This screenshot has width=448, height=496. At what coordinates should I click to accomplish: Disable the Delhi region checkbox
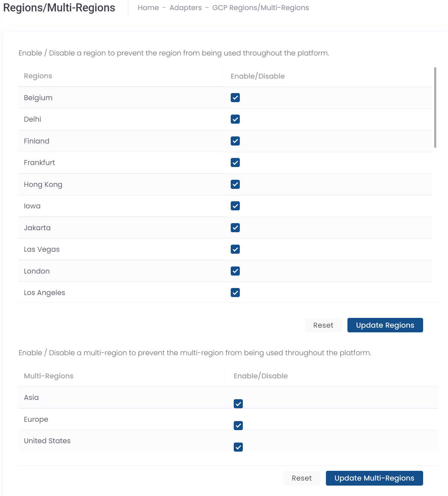coord(235,119)
